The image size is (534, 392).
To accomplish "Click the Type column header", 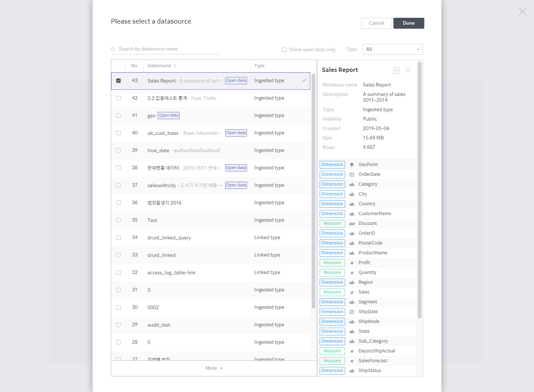I will point(259,66).
